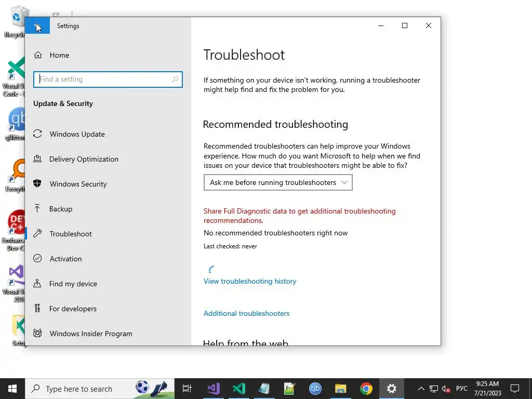Viewport: 532px width, 399px height.
Task: Click the Last checked: never text
Action: pos(230,246)
